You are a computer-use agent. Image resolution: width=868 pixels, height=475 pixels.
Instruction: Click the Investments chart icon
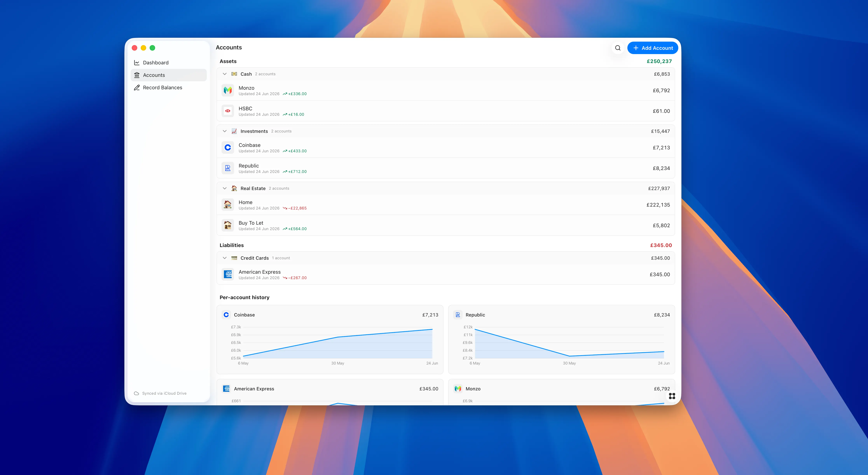pyautogui.click(x=234, y=131)
